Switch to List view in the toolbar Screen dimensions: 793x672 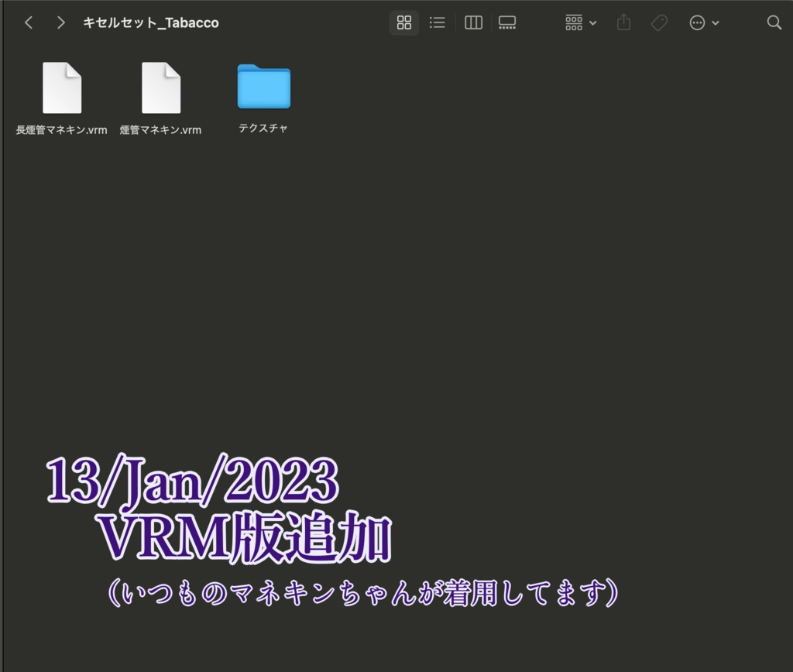point(437,22)
